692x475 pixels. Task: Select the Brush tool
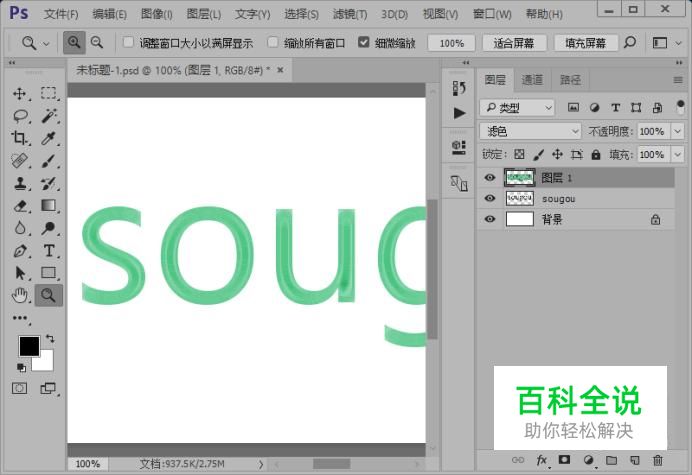(x=49, y=161)
